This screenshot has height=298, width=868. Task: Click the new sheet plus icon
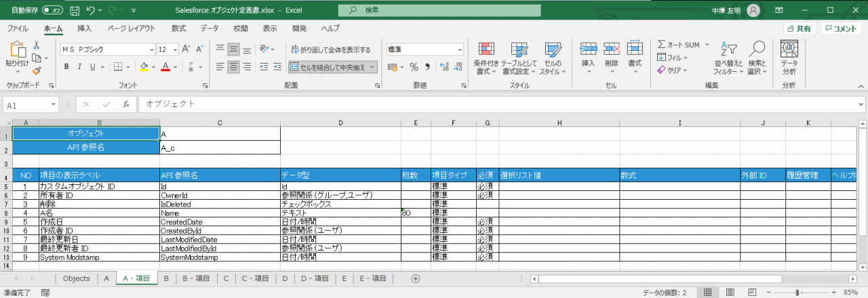coord(416,278)
